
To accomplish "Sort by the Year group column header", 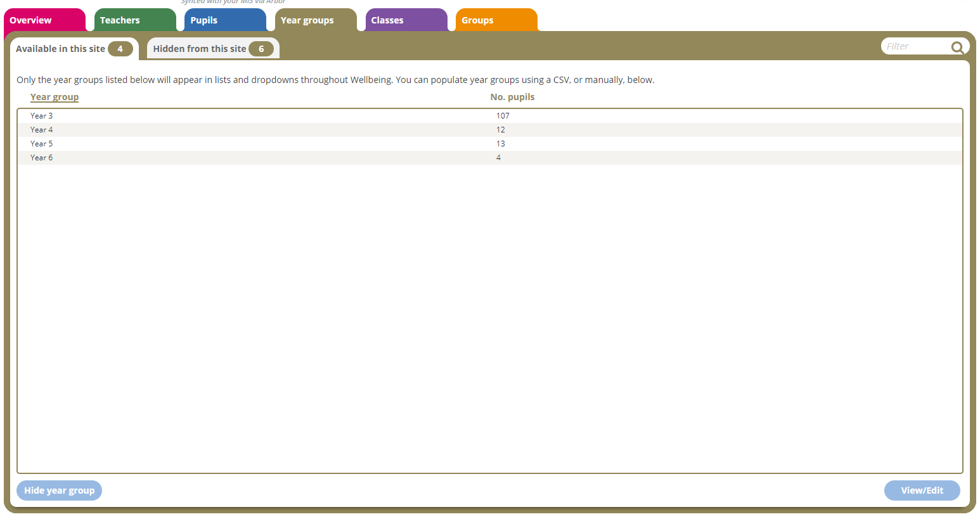I will (x=55, y=96).
